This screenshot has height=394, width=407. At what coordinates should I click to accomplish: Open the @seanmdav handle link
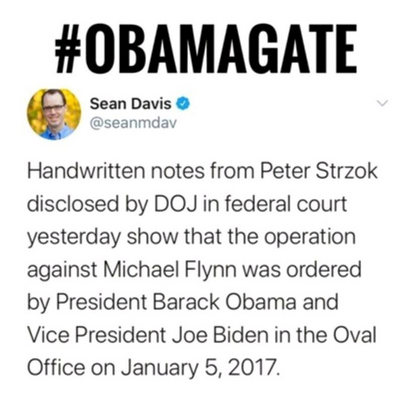(133, 123)
